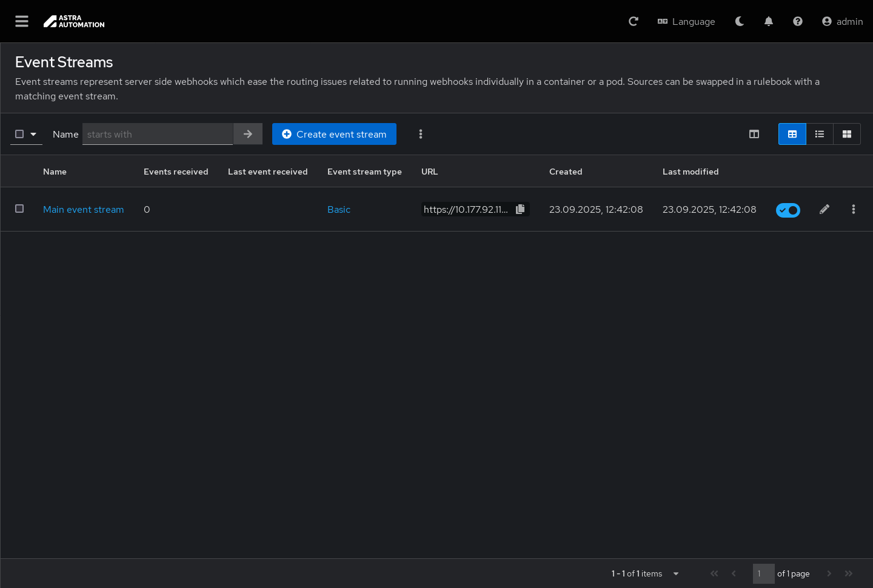The image size is (873, 588).
Task: Edit Main event stream with pencil icon
Action: tap(824, 209)
